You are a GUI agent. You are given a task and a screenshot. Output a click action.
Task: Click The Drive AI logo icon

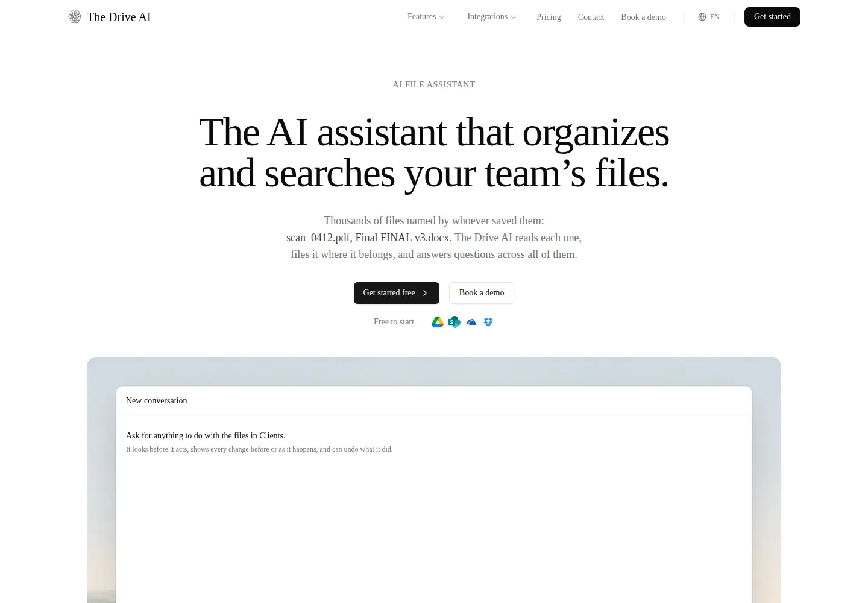point(75,17)
